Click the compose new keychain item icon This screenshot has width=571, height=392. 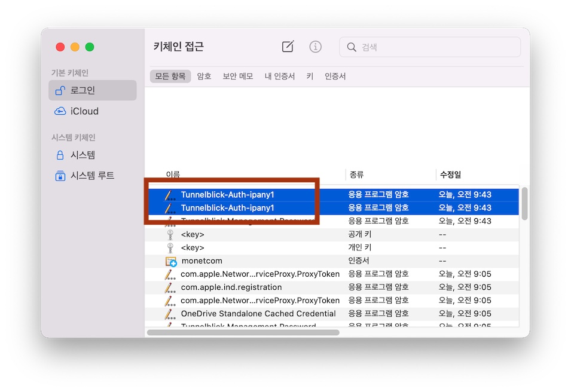point(288,47)
